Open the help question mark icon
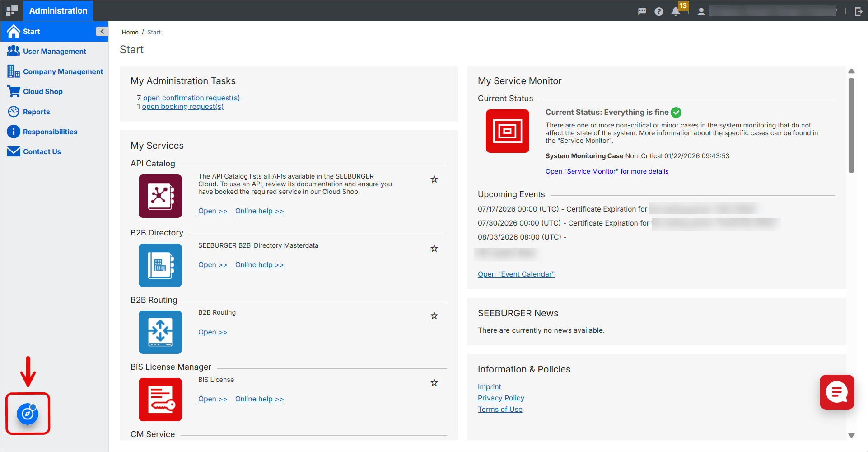 coord(659,11)
